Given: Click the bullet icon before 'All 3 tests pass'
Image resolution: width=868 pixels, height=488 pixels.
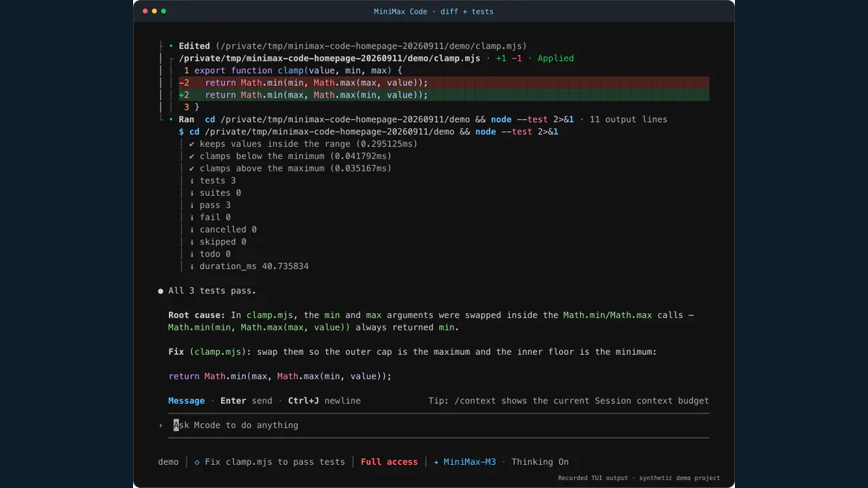Looking at the screenshot, I should (161, 291).
